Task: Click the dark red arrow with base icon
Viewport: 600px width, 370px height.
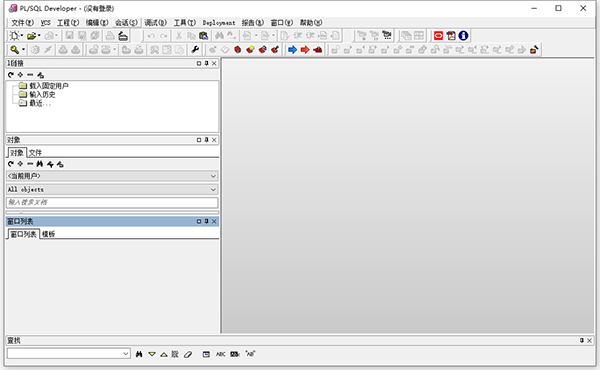Action: tap(317, 50)
